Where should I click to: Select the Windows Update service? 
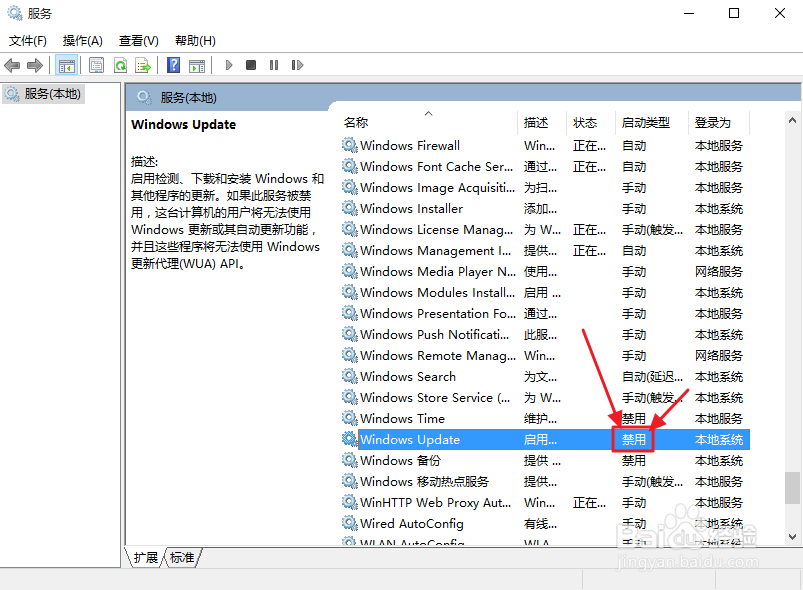[545, 439]
